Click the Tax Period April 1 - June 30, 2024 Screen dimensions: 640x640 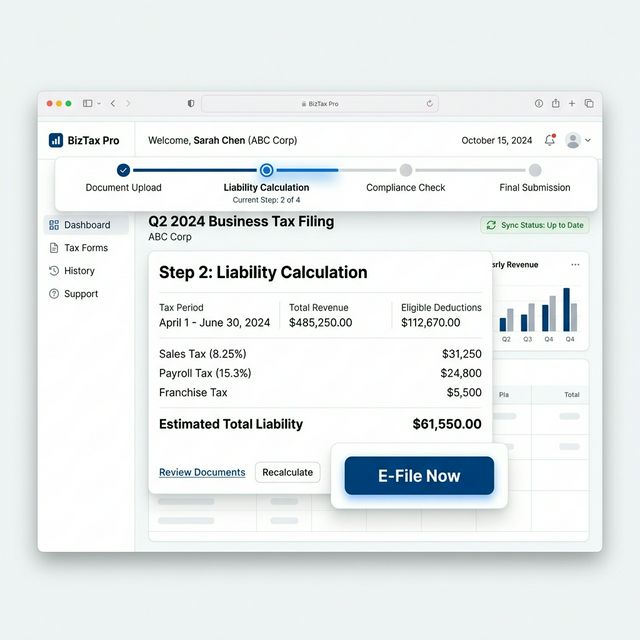pyautogui.click(x=214, y=322)
